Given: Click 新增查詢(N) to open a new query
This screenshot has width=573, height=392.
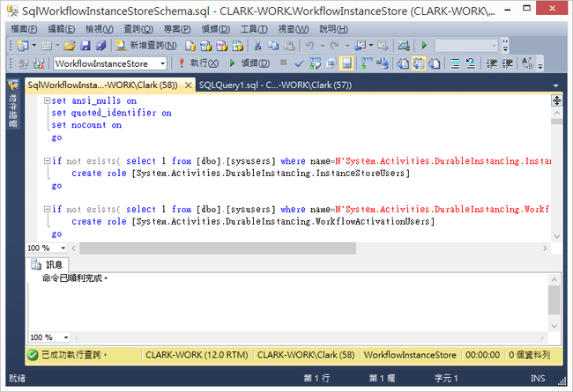Looking at the screenshot, I should 145,45.
